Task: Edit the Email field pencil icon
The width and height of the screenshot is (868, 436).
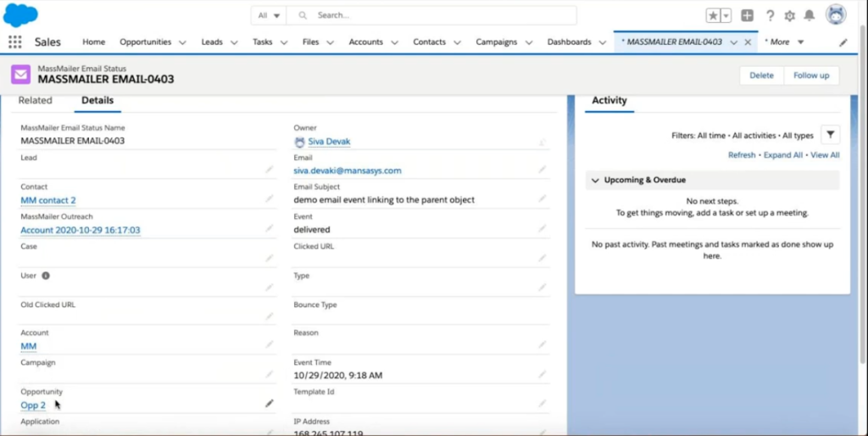Action: 542,170
